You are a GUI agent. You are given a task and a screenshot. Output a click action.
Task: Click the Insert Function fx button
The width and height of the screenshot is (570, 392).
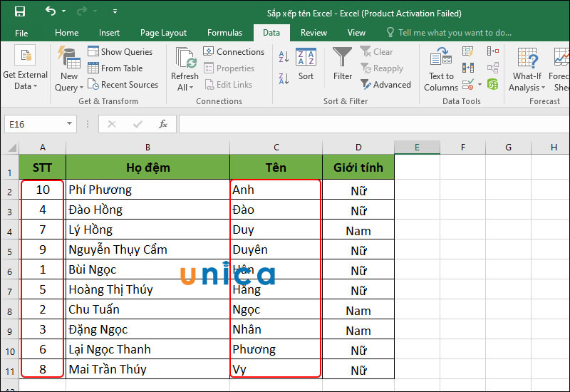(x=163, y=124)
